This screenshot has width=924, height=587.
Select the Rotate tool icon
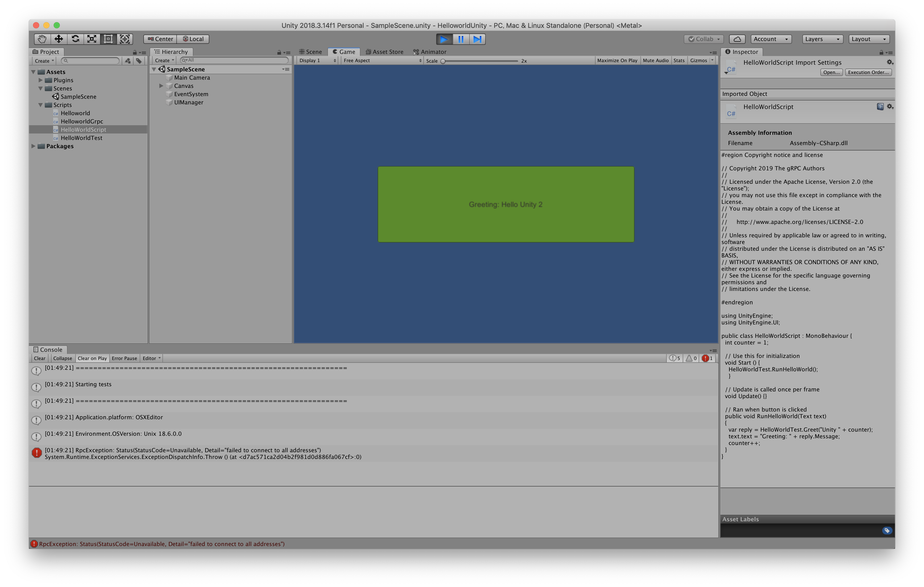pyautogui.click(x=75, y=39)
